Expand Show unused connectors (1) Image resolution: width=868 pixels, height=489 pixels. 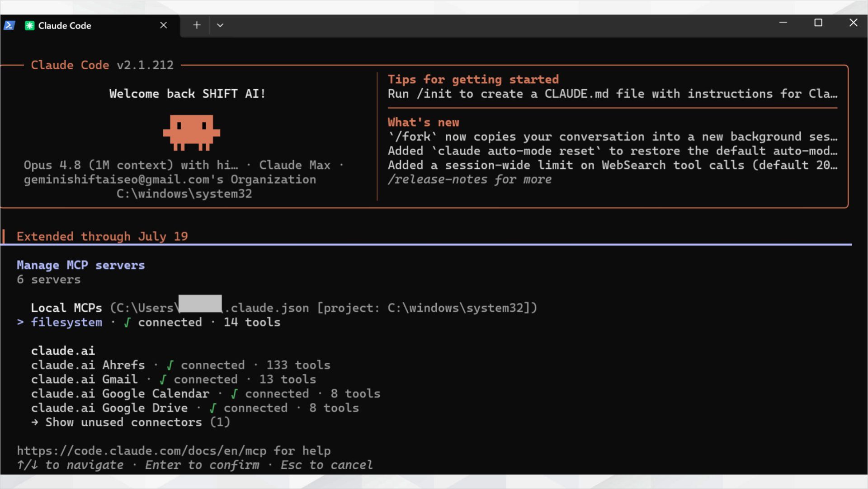(131, 423)
